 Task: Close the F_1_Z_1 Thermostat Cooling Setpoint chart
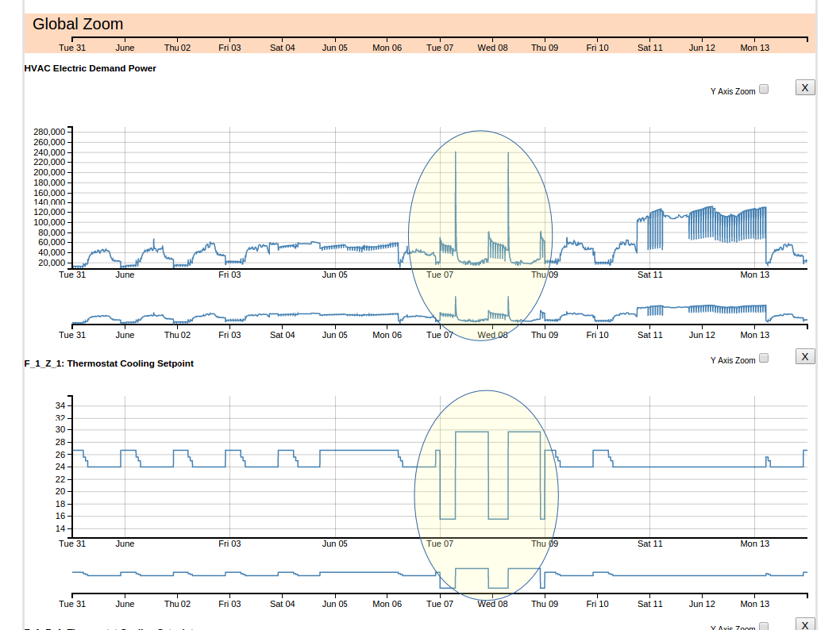[x=805, y=356]
